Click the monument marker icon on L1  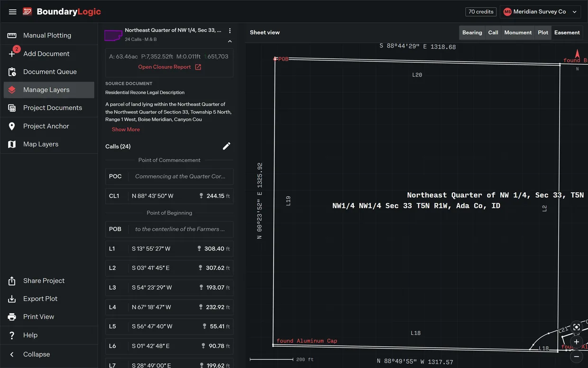(x=199, y=249)
